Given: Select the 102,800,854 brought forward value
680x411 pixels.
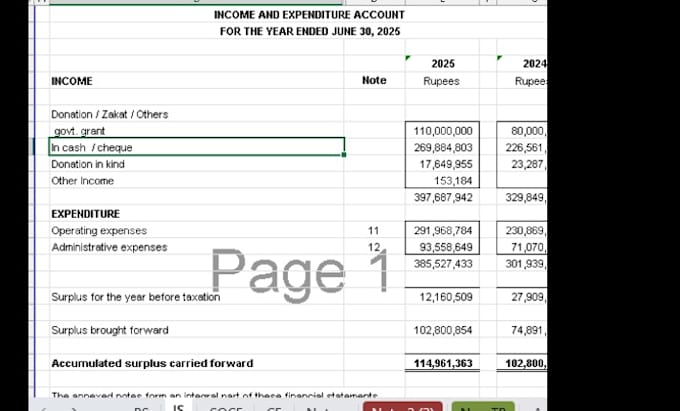Looking at the screenshot, I should tap(442, 330).
